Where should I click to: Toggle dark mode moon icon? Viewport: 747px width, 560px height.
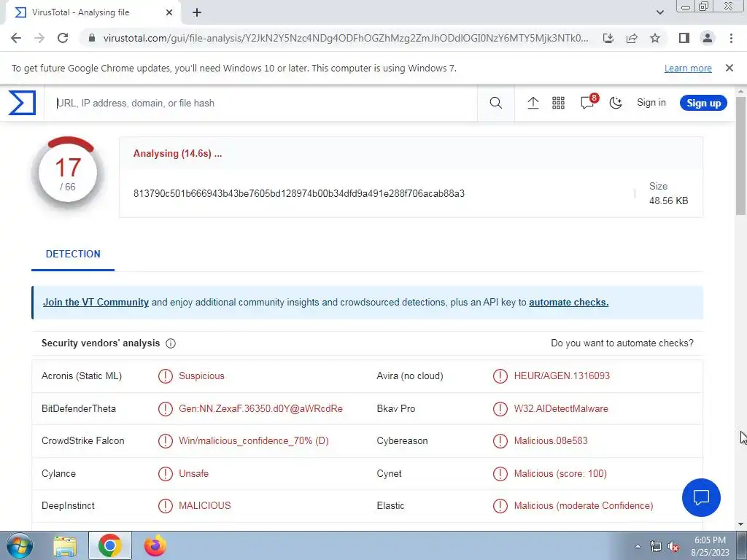(616, 103)
